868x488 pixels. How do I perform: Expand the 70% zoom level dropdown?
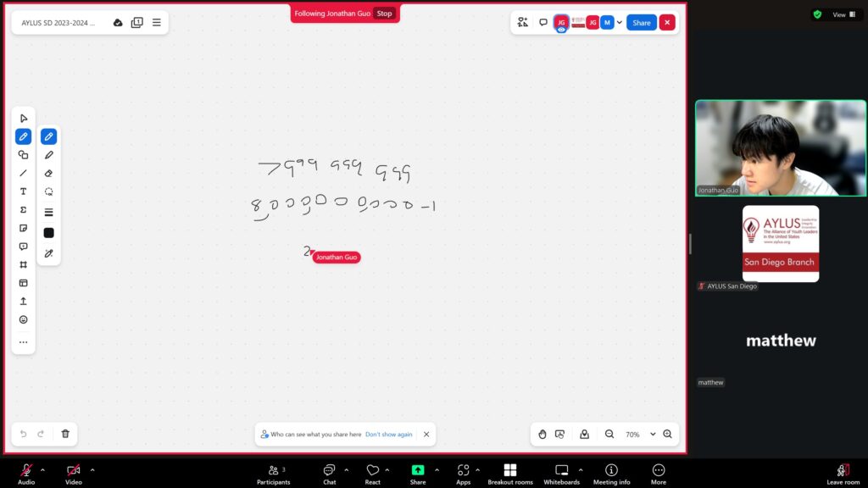coord(653,434)
